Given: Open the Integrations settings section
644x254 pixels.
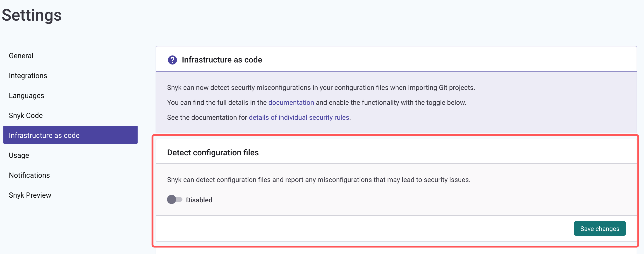Looking at the screenshot, I should point(28,76).
